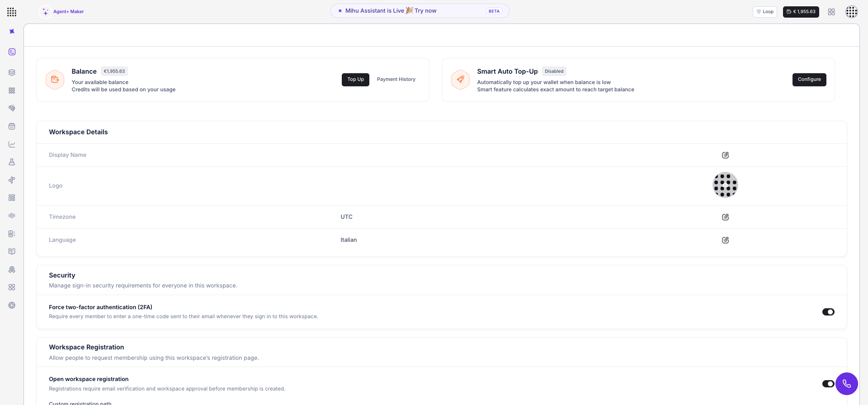Open the four-circles icon in sidebar
This screenshot has width=868, height=405.
click(12, 287)
